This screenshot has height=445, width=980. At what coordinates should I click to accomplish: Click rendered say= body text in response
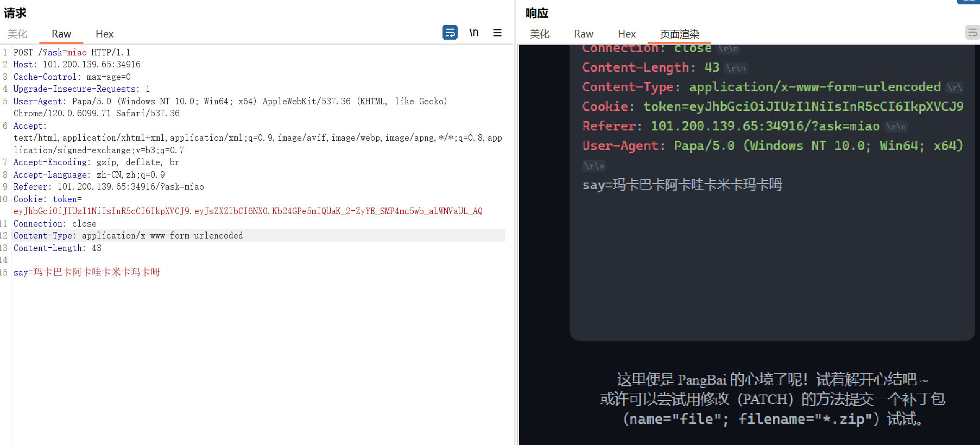(682, 185)
